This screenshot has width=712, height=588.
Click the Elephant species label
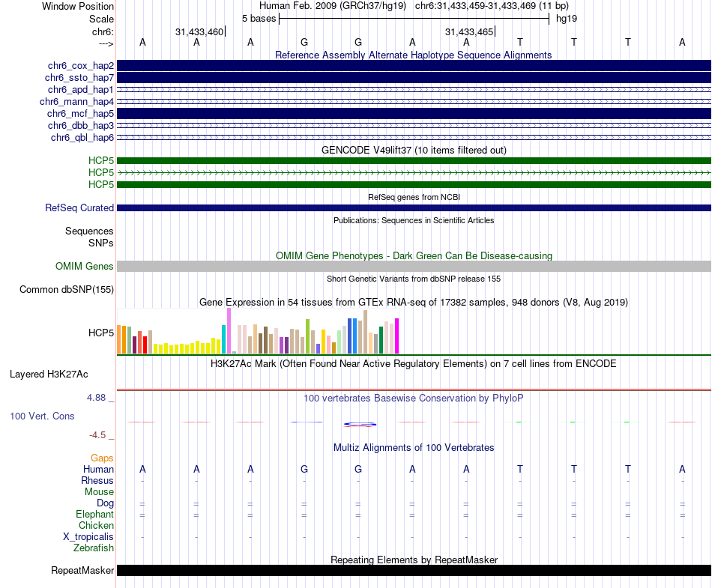click(x=95, y=514)
